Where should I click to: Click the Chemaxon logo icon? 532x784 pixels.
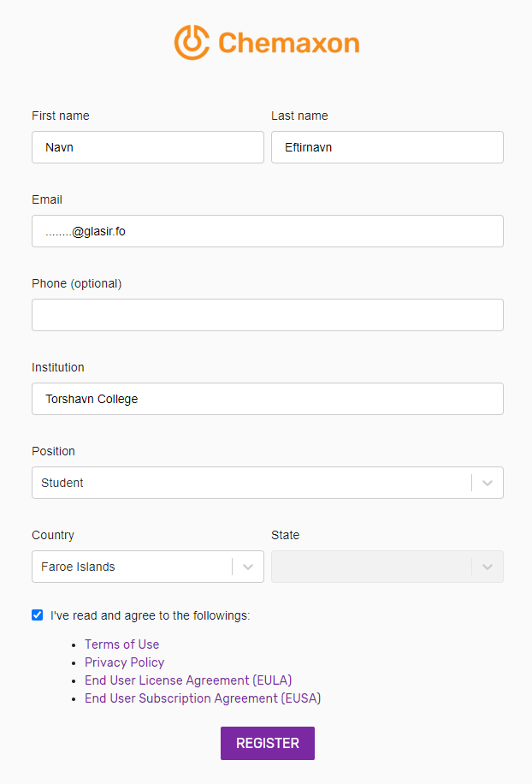(x=192, y=42)
